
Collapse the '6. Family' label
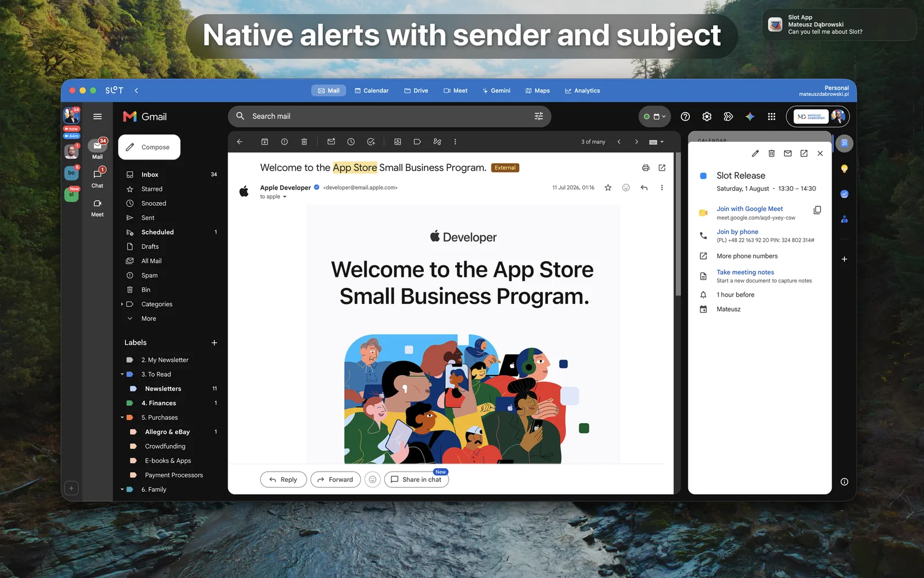(122, 490)
